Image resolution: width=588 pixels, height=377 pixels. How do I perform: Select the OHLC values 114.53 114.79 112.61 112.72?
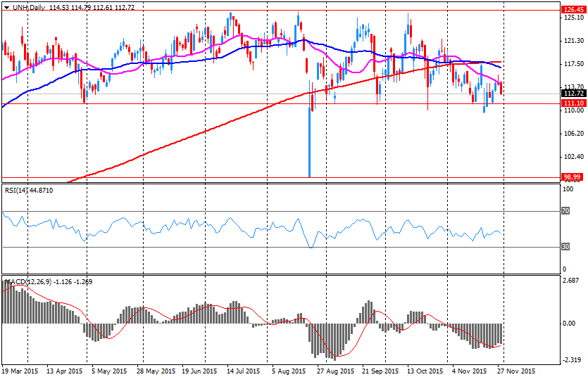(92, 7)
